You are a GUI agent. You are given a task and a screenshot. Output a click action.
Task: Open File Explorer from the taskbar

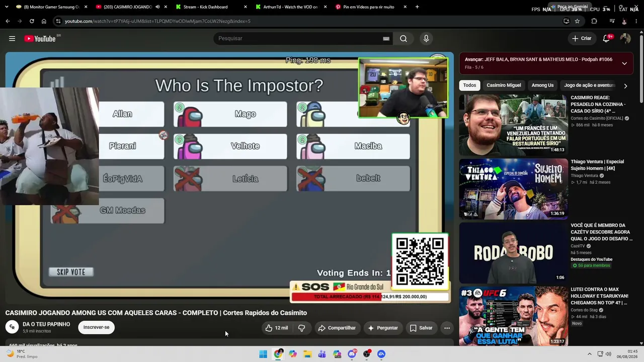(307, 354)
